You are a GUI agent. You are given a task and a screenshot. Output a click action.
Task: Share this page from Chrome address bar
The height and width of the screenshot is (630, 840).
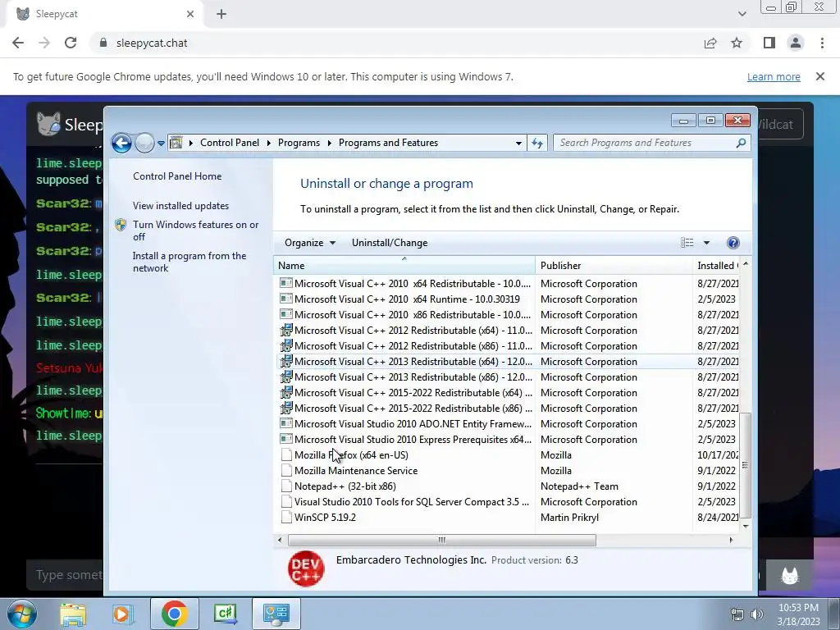coord(710,43)
